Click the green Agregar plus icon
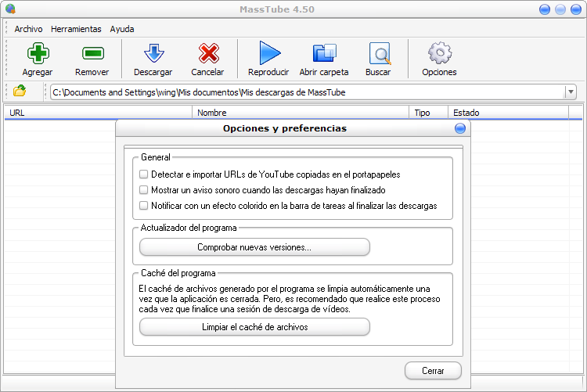Image resolution: width=587 pixels, height=392 pixels. click(x=38, y=54)
